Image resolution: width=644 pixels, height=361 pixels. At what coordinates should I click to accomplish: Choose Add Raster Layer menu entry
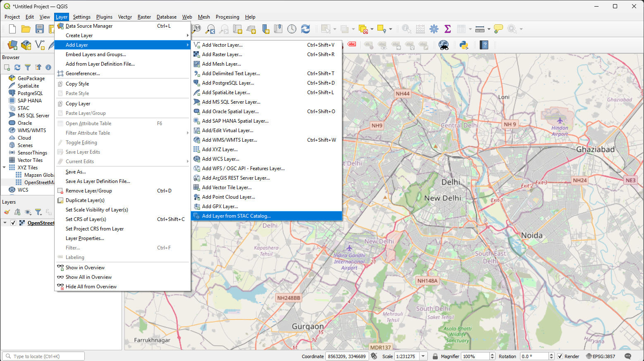267,55
